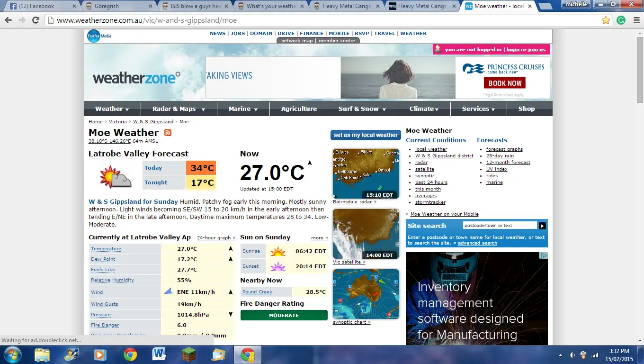Viewport: 644px width, 364px height.
Task: Expand the Surf & Snow menu
Action: 362,109
